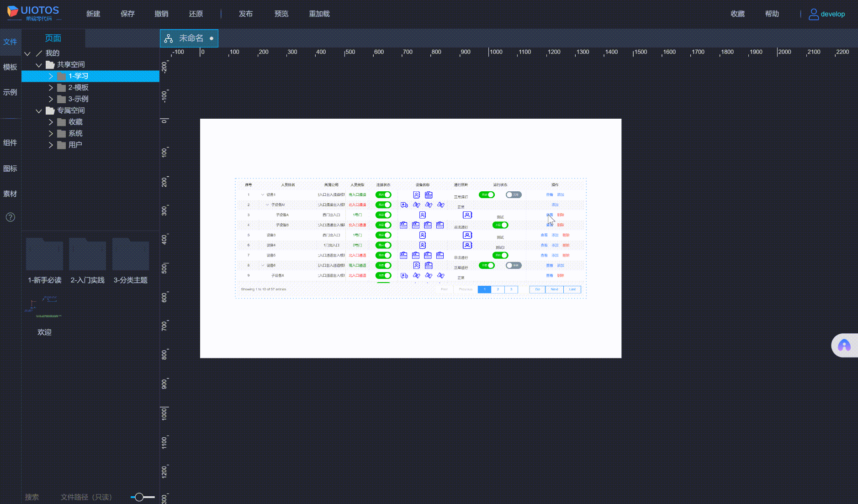The width and height of the screenshot is (858, 504).
Task: Click 删除 link in row 5
Action: pos(566,235)
